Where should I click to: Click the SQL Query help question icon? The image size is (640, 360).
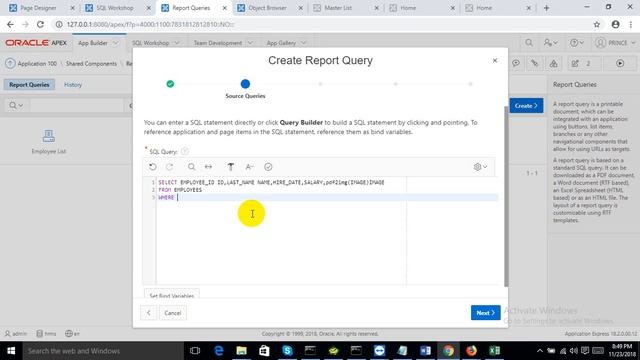click(185, 151)
